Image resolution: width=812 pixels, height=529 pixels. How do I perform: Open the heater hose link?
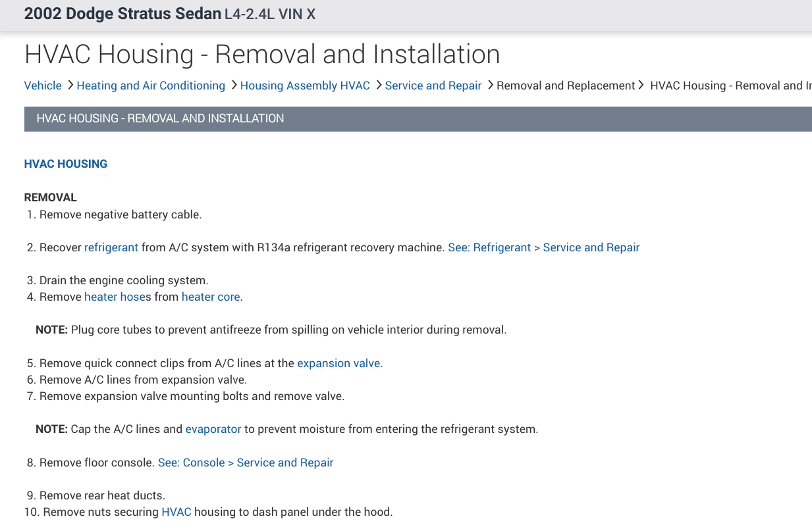tap(115, 297)
